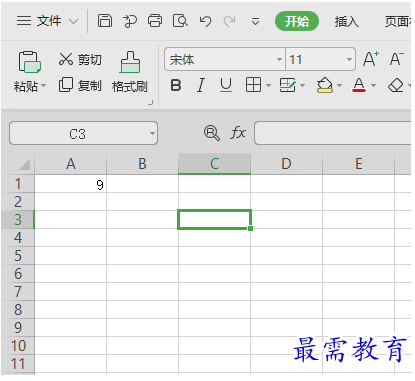Expand fill color dropdown arrow

click(339, 86)
